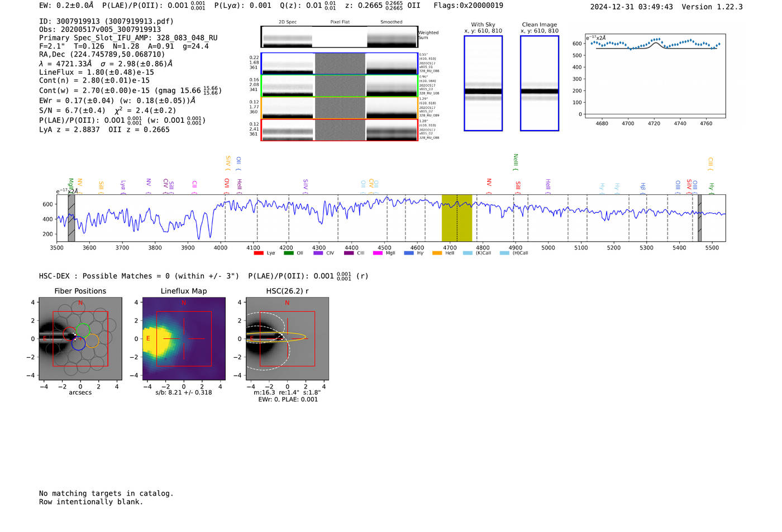This screenshot has height=532, width=782.
Task: Click the yellow highlighted band in the spectrum
Action: pos(456,218)
